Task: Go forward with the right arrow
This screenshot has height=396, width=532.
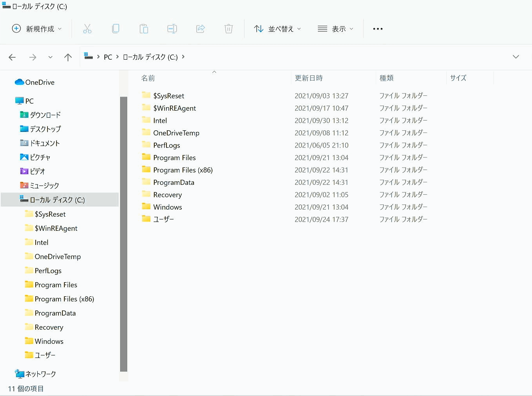Action: coord(33,57)
